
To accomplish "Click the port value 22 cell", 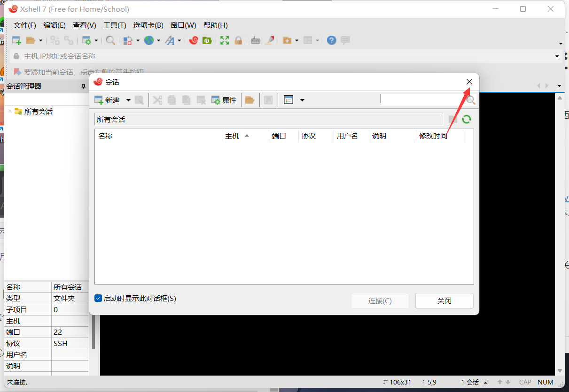I will pos(70,332).
